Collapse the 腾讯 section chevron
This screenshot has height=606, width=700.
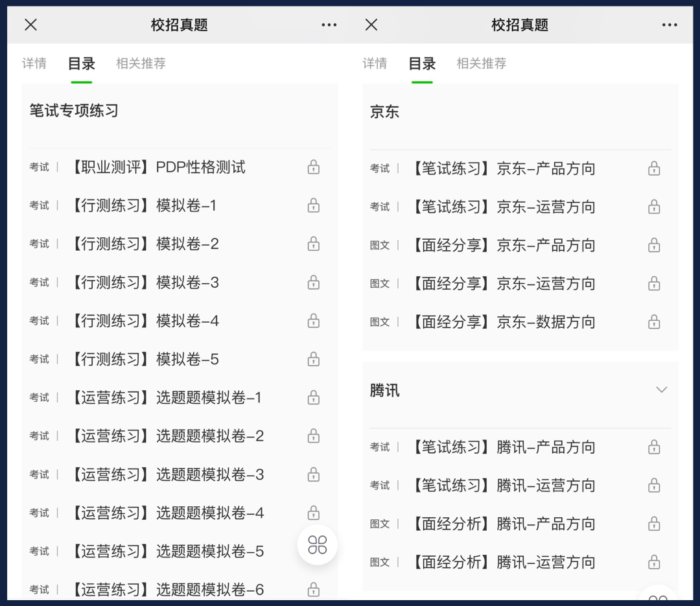(662, 390)
